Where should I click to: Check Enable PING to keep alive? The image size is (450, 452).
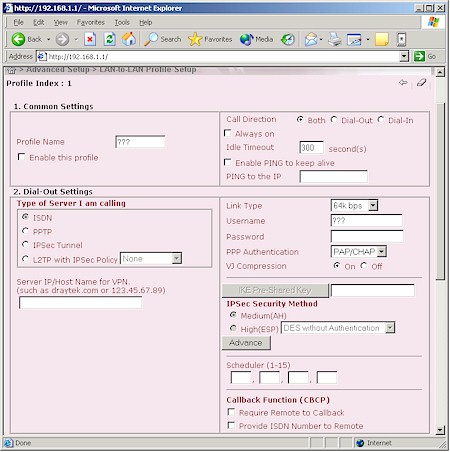pyautogui.click(x=227, y=162)
